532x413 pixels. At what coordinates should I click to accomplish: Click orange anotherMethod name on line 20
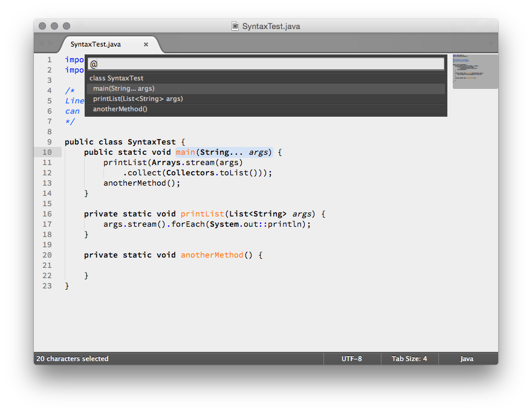[212, 255]
